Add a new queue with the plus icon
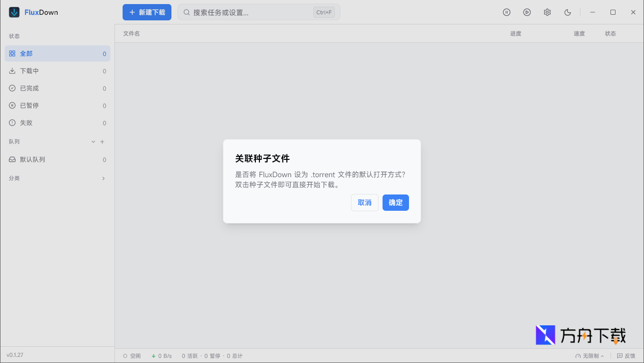 [102, 142]
